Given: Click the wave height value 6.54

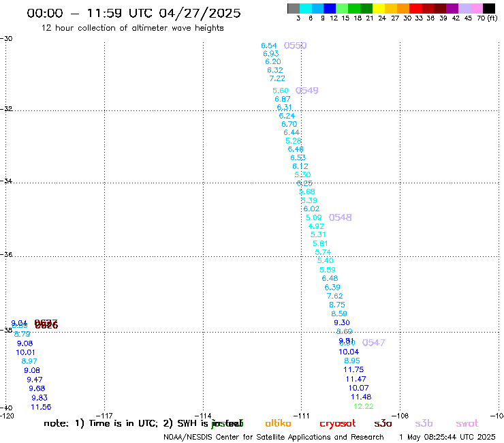Looking at the screenshot, I should point(269,46).
